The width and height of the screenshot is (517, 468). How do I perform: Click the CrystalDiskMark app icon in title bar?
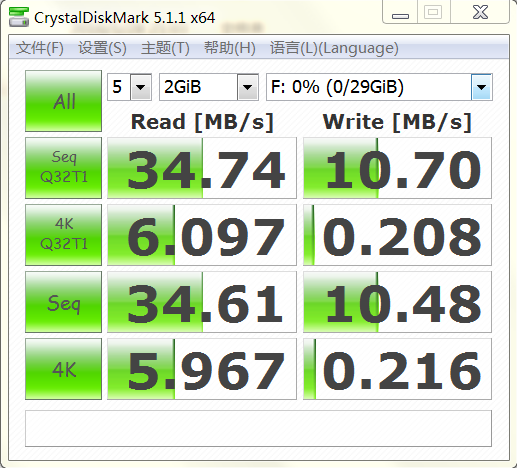[x=19, y=17]
